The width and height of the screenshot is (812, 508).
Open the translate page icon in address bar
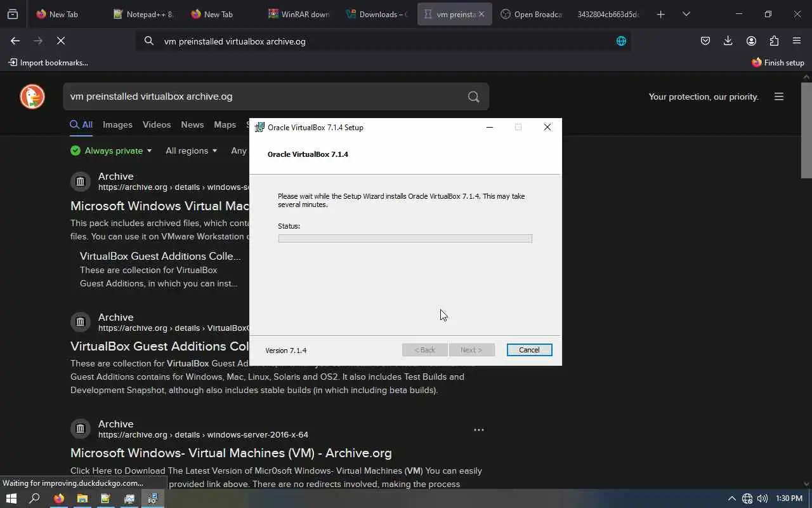(621, 41)
